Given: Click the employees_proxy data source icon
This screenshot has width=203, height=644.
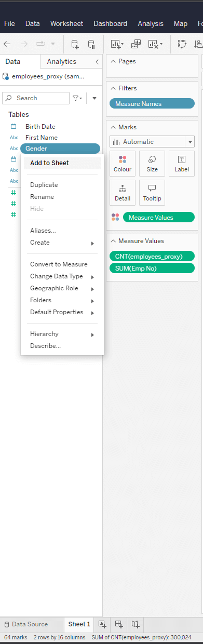Looking at the screenshot, I should [x=6, y=76].
